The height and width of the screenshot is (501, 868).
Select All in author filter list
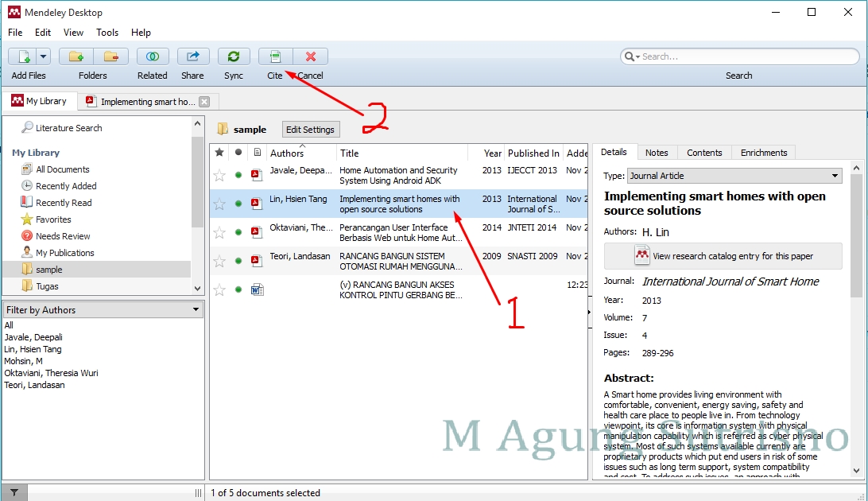click(9, 325)
